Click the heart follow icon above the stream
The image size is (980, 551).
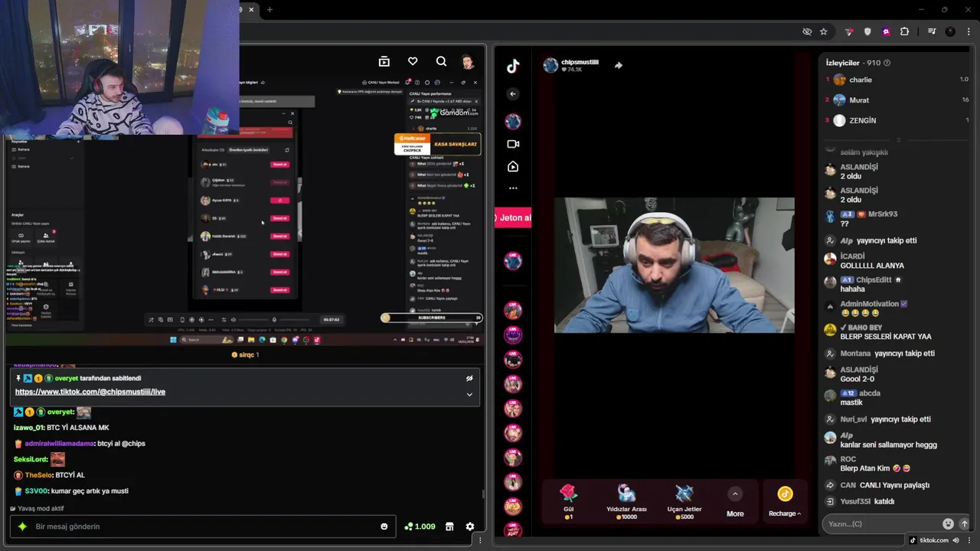[x=413, y=61]
